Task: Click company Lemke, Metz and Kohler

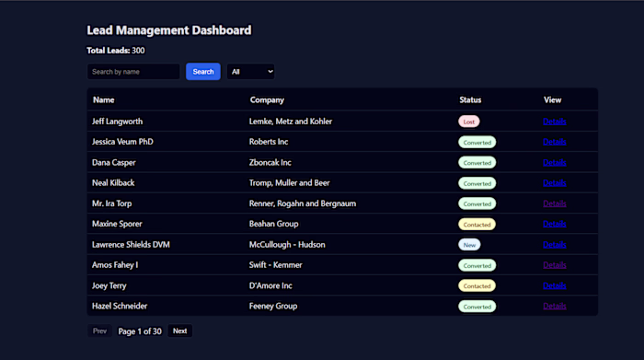Action: [291, 122]
